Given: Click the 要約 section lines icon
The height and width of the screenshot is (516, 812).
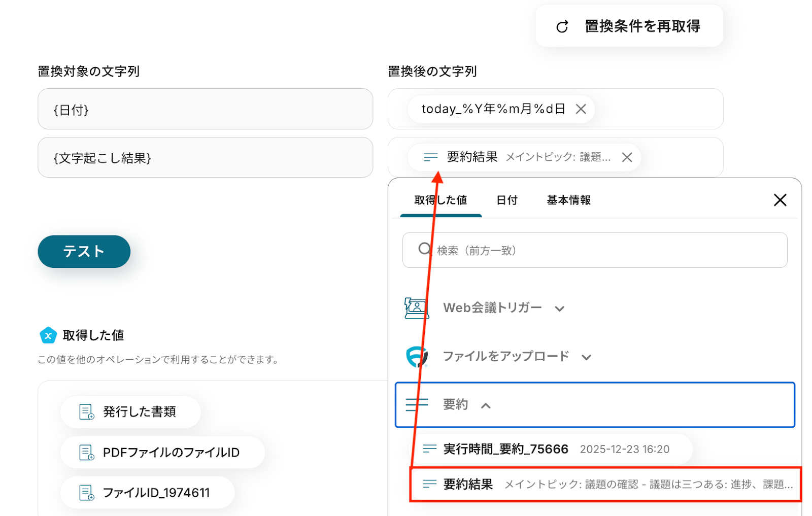Looking at the screenshot, I should point(417,404).
